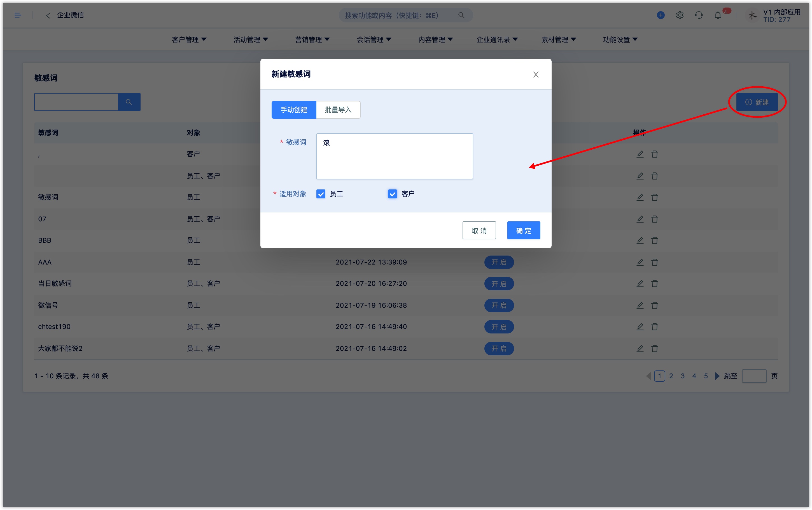812x510 pixels.
Task: Uncheck the 员工 checkbox
Action: (x=321, y=194)
